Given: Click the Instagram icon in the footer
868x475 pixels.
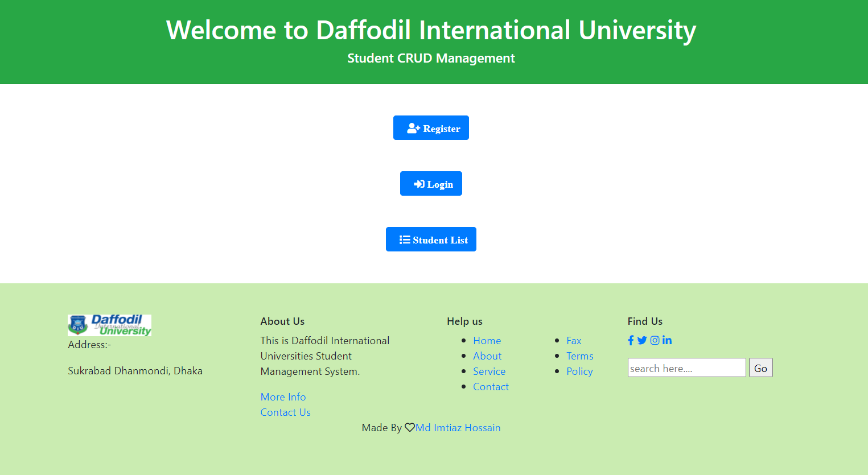Looking at the screenshot, I should [x=655, y=340].
